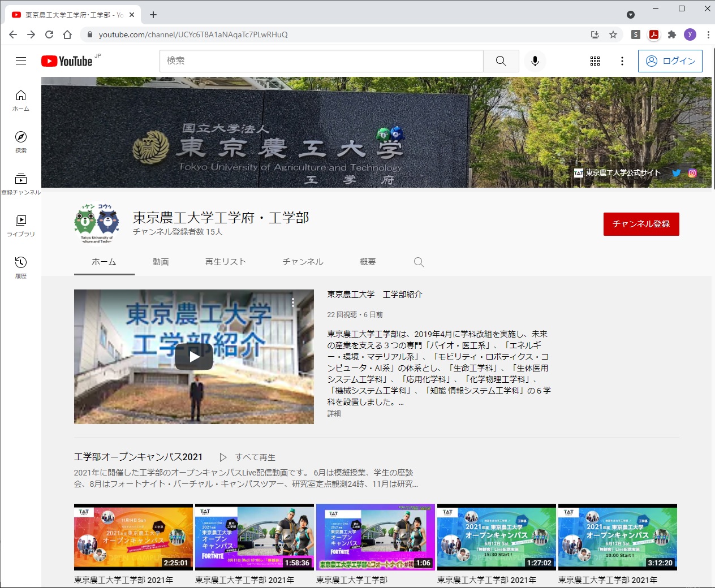715x588 pixels.
Task: Close the 東京農工大学 YouTube tab
Action: pyautogui.click(x=132, y=15)
